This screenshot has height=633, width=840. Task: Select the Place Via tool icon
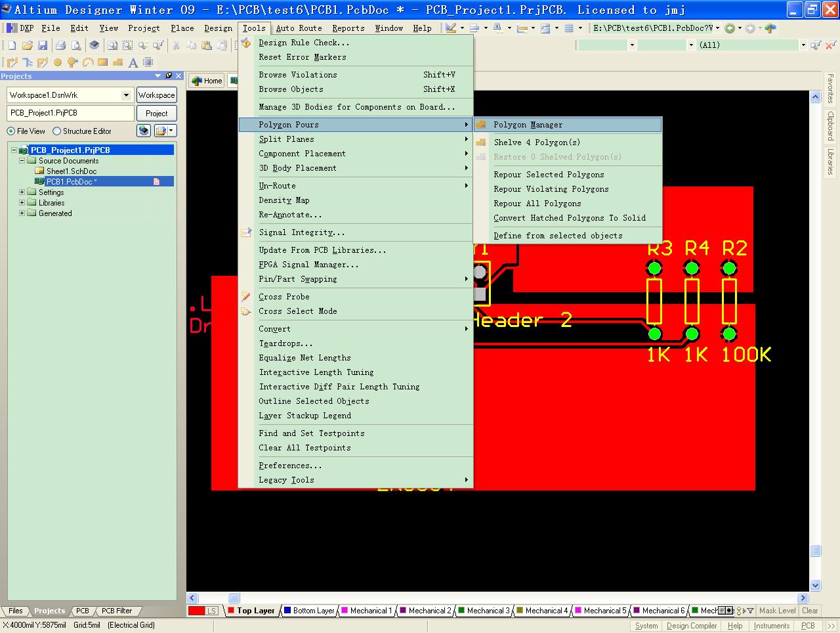tap(73, 62)
